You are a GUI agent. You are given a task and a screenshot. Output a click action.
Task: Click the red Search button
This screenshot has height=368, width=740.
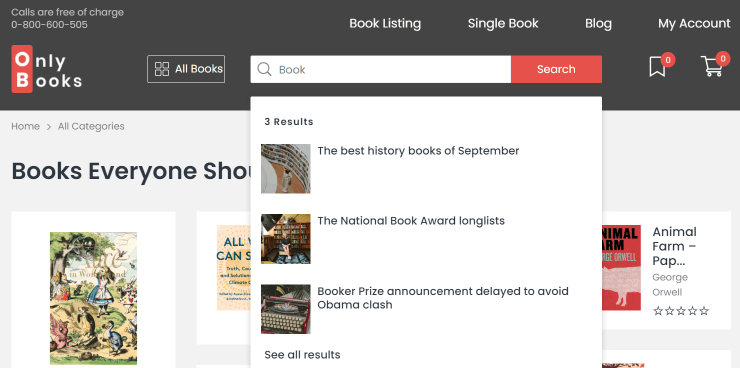click(x=556, y=69)
